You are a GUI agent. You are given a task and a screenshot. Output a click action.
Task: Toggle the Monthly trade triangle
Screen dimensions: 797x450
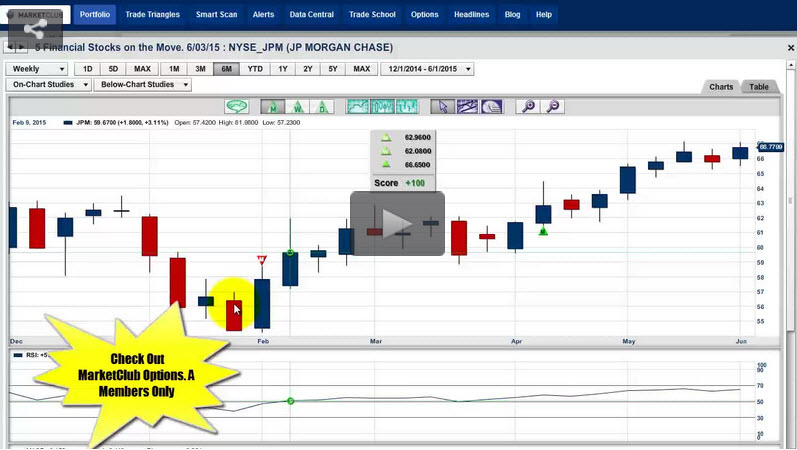click(273, 106)
